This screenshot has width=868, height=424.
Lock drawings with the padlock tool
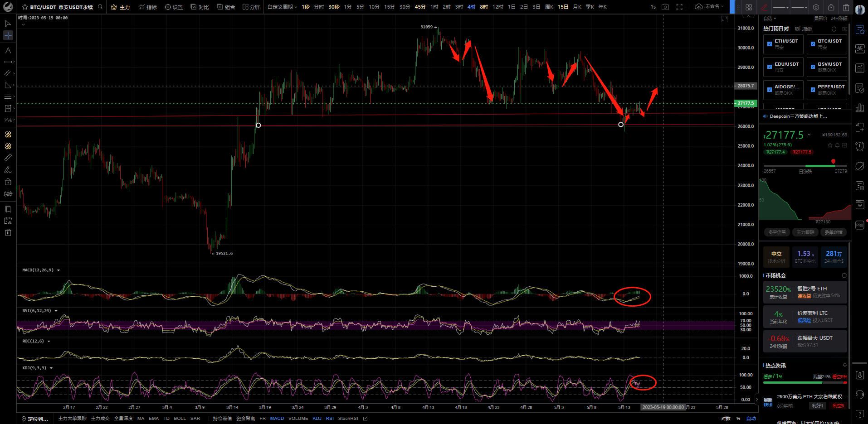[x=8, y=182]
